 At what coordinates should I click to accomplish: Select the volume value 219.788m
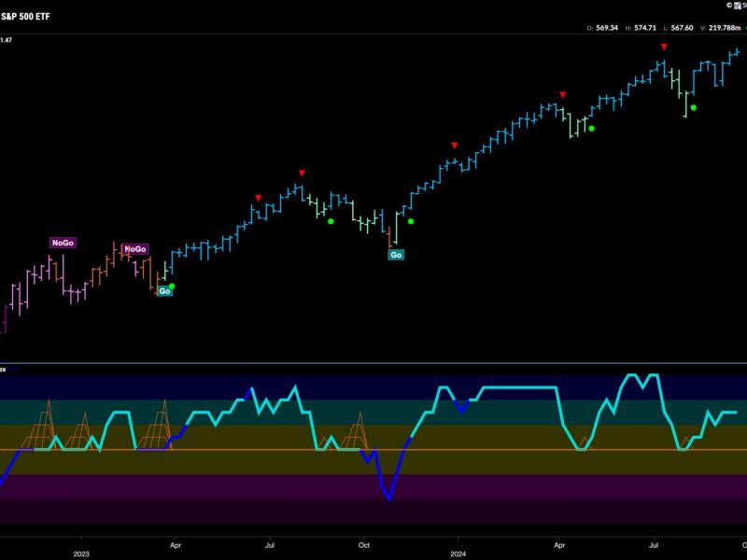[x=725, y=28]
